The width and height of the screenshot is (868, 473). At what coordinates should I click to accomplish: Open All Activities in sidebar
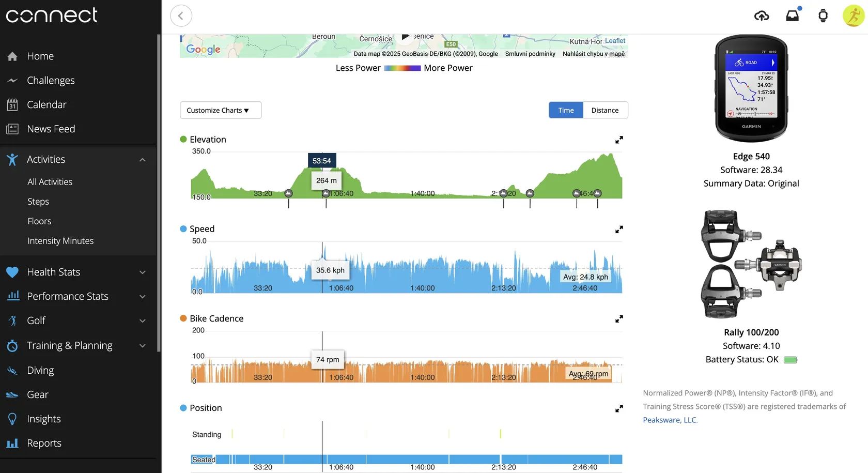pos(50,182)
